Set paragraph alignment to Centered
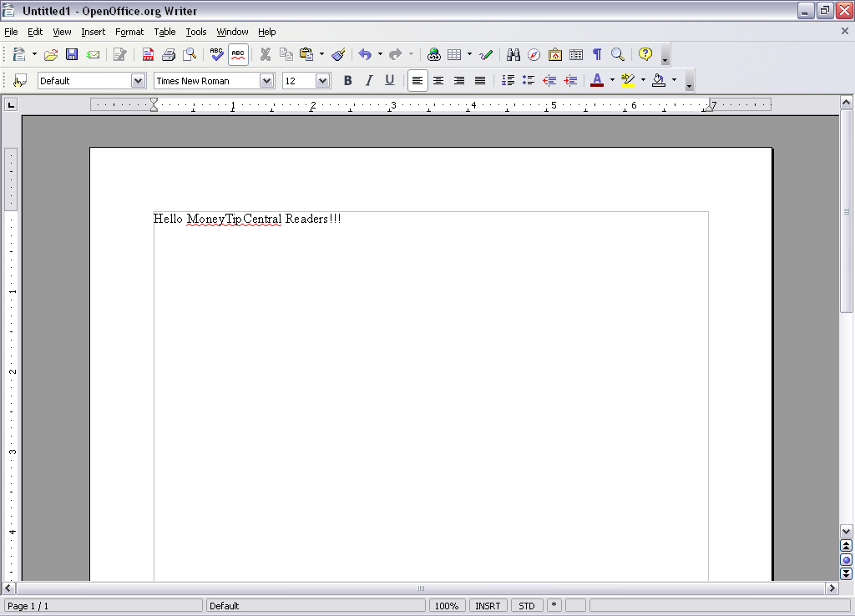The height and width of the screenshot is (616, 855). (438, 81)
